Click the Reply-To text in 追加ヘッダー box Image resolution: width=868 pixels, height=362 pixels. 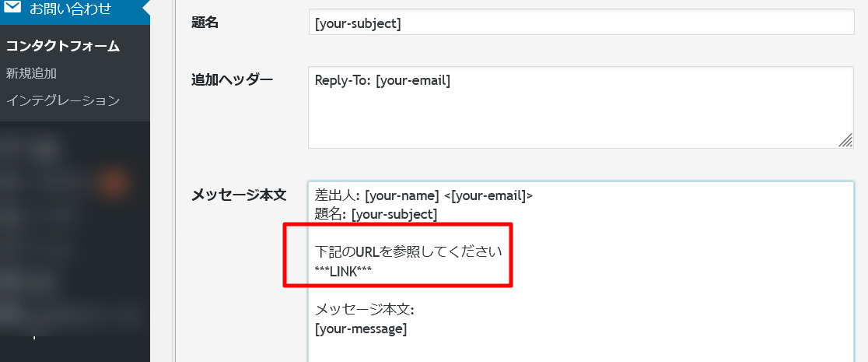point(383,80)
